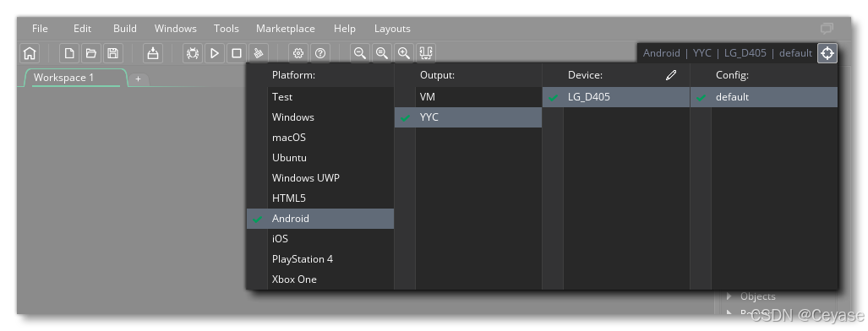This screenshot has width=868, height=331.
Task: Select the Windows platform
Action: point(320,117)
